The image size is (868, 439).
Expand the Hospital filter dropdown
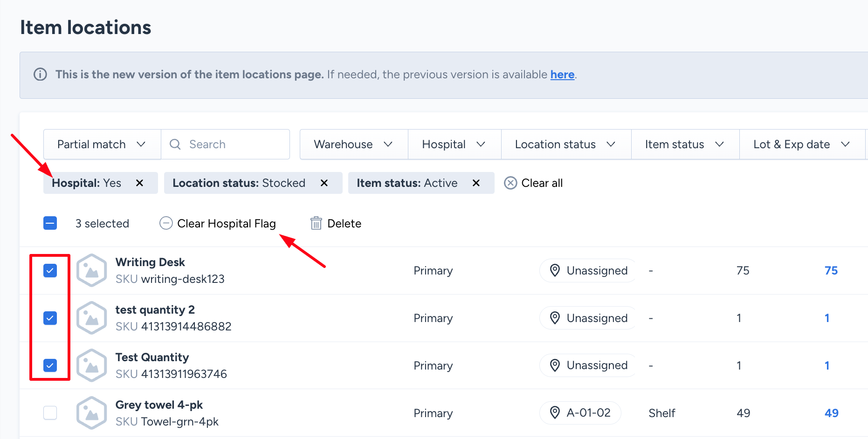tap(455, 144)
